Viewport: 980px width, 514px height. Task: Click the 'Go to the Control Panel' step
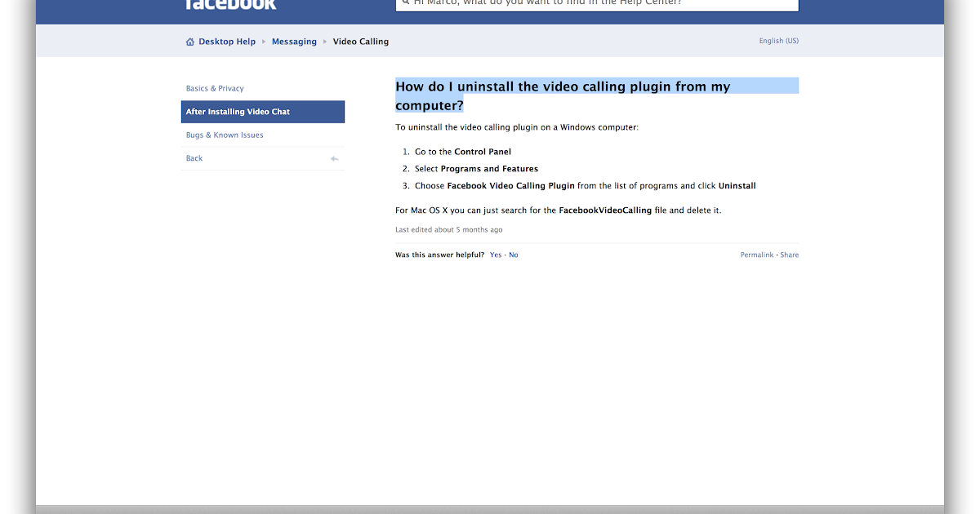click(463, 152)
